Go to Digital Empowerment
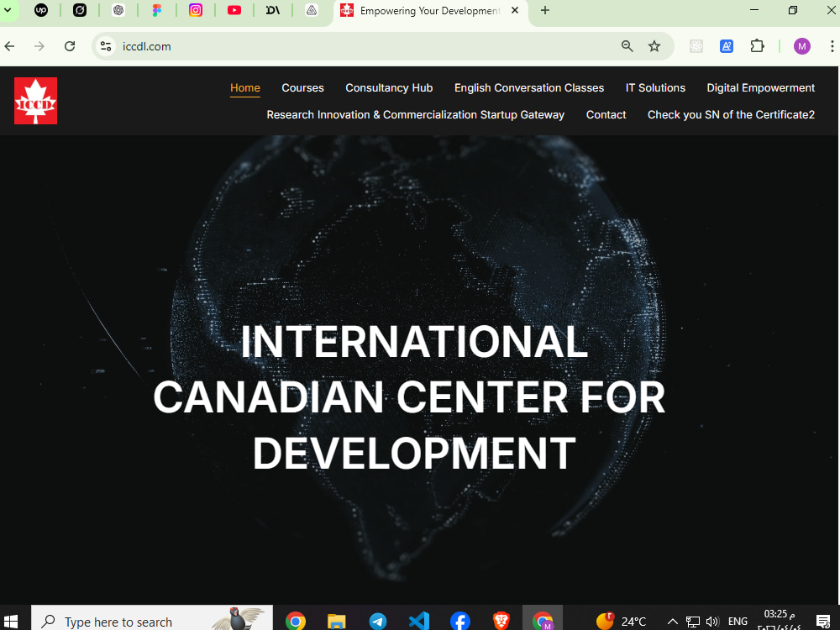 click(760, 88)
